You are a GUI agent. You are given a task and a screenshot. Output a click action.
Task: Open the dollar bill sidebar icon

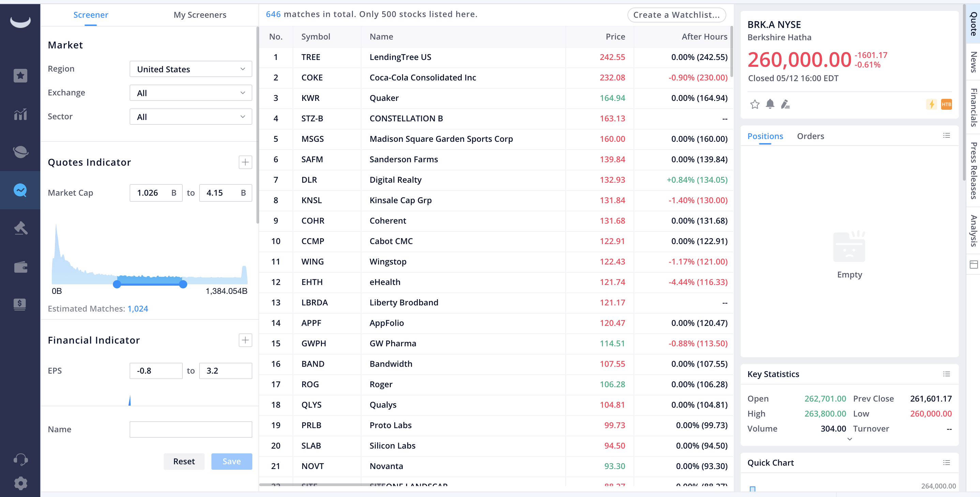click(x=20, y=304)
